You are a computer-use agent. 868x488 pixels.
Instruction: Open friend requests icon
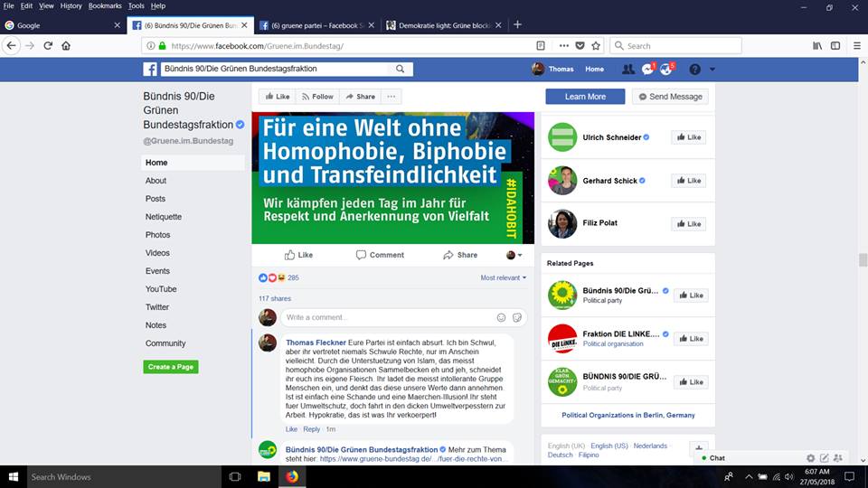[627, 70]
